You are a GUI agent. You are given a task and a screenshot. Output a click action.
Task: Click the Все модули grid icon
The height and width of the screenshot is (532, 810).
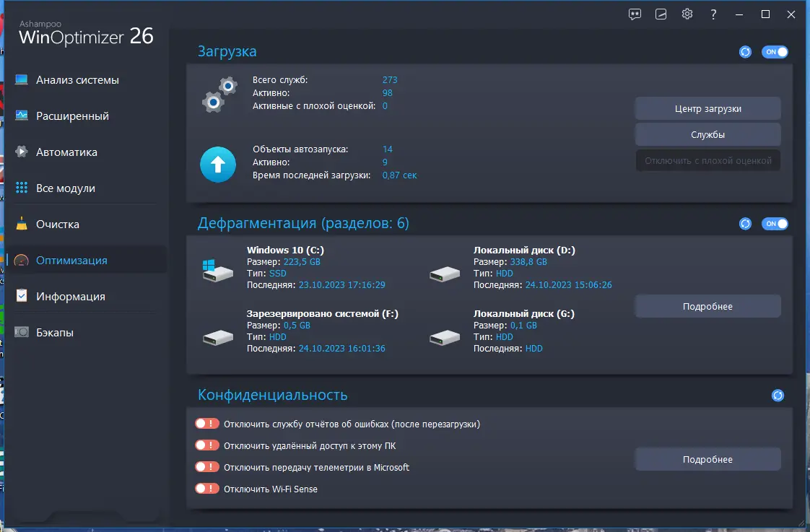click(22, 188)
